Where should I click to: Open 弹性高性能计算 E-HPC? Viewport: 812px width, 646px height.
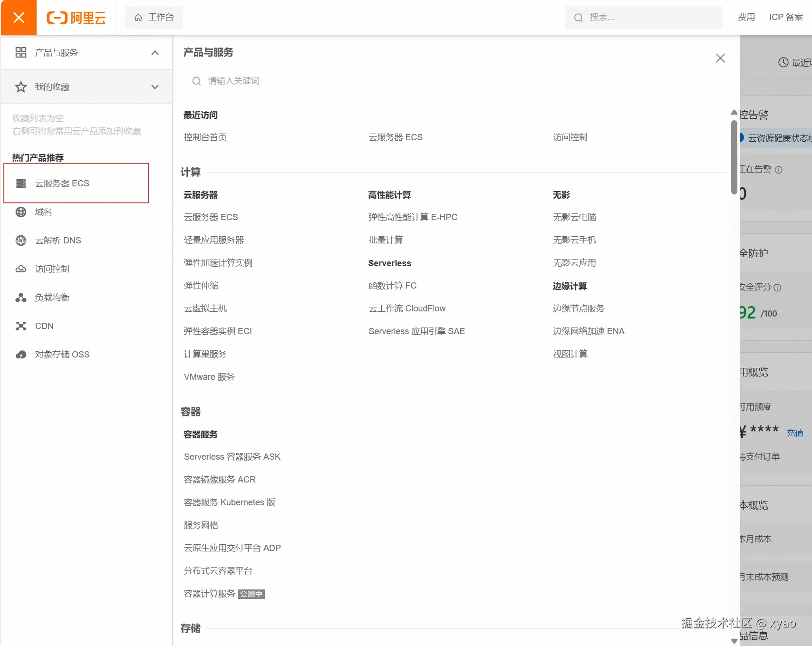pyautogui.click(x=413, y=217)
